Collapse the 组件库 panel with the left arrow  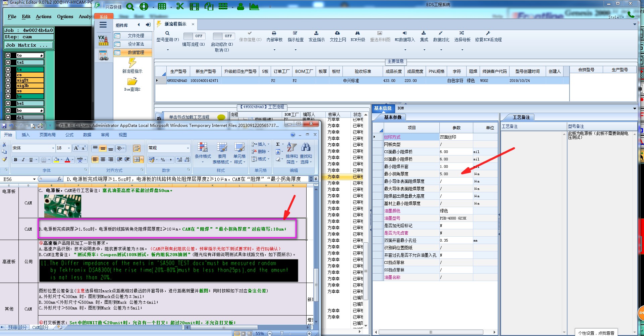click(139, 25)
